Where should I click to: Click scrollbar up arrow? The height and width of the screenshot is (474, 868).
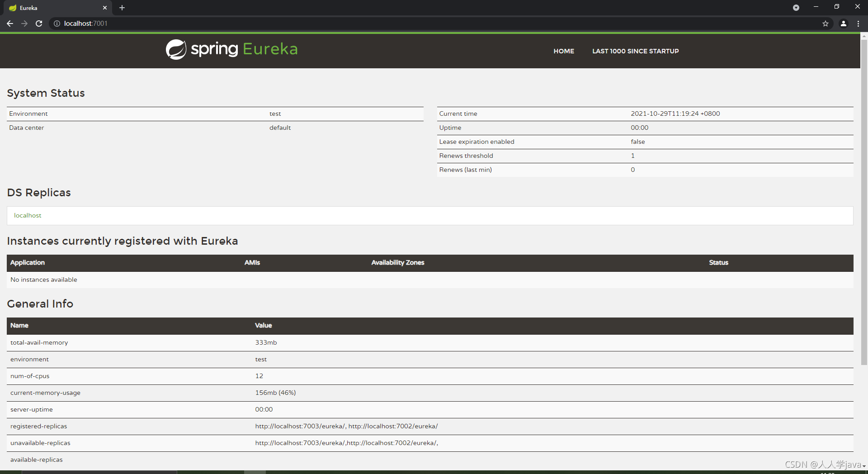[x=864, y=36]
